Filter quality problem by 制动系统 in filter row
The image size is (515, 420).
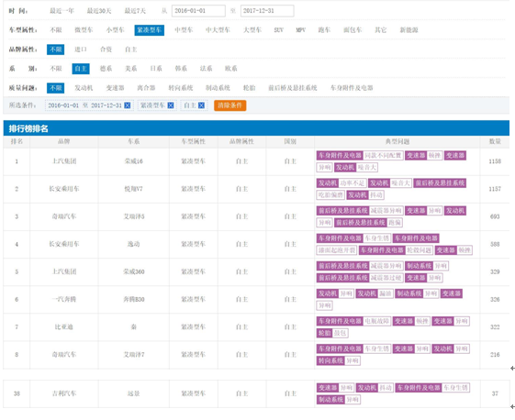pos(218,88)
